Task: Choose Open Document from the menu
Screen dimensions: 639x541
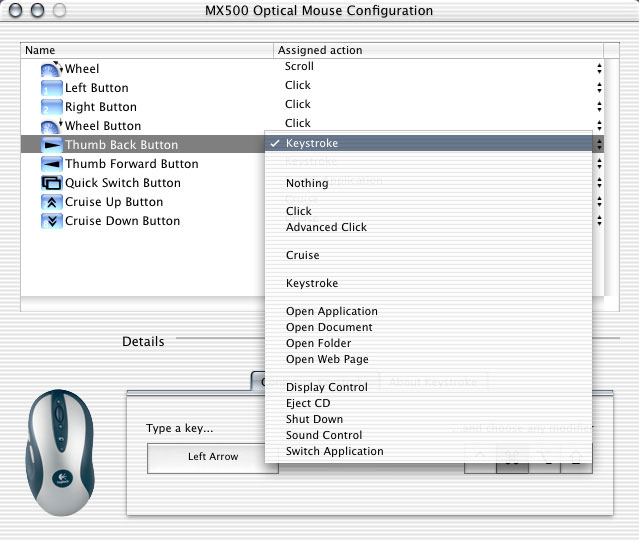Action: (x=428, y=328)
